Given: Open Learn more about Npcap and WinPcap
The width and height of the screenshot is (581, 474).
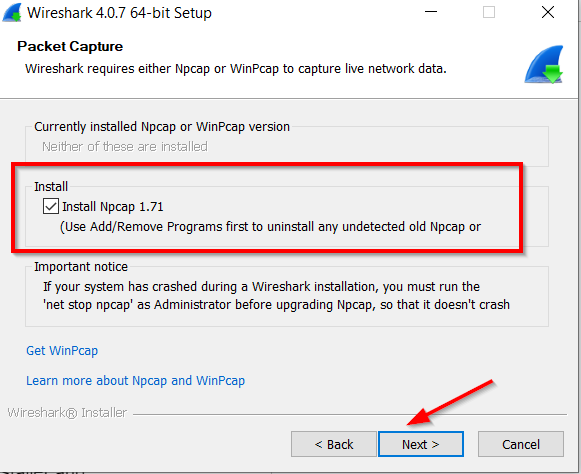Looking at the screenshot, I should tap(135, 381).
